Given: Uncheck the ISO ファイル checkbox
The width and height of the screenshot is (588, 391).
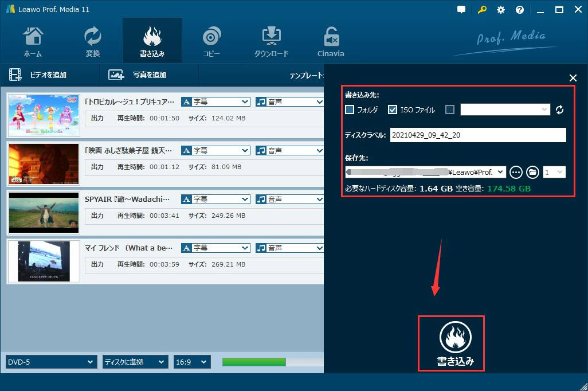Looking at the screenshot, I should pyautogui.click(x=393, y=110).
